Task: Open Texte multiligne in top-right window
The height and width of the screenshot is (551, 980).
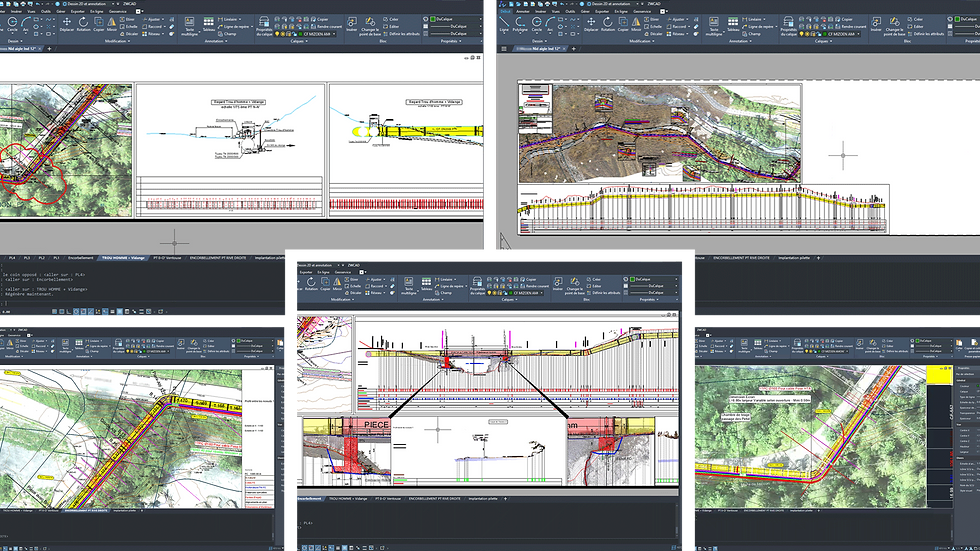Action: click(714, 26)
